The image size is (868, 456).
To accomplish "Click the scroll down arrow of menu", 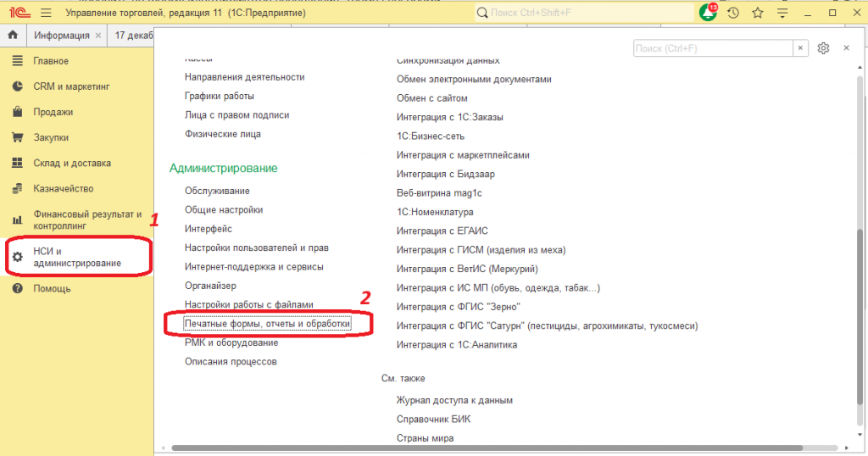I will coord(860,436).
